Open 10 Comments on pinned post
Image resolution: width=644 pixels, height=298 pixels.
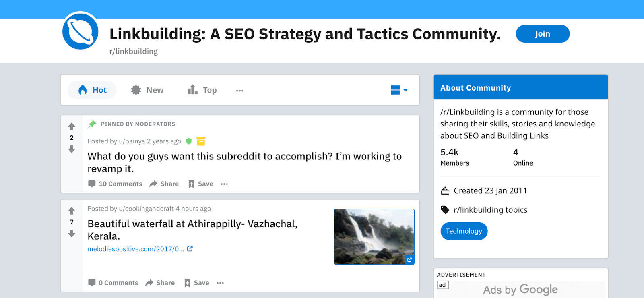(x=115, y=184)
